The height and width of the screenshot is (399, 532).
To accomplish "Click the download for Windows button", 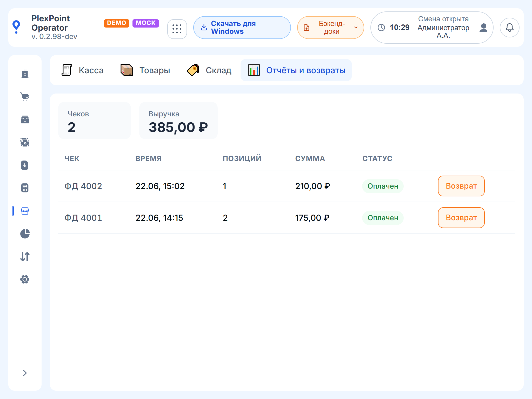I will click(242, 28).
